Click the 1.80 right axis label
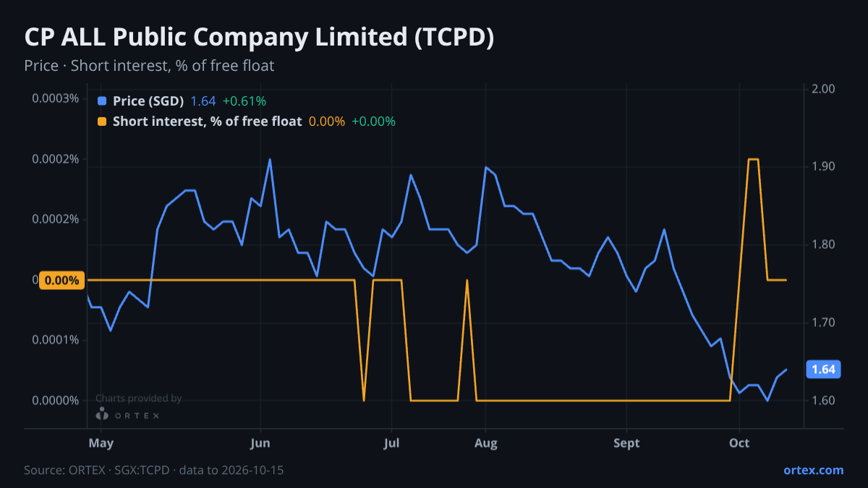The height and width of the screenshot is (488, 868). (824, 244)
